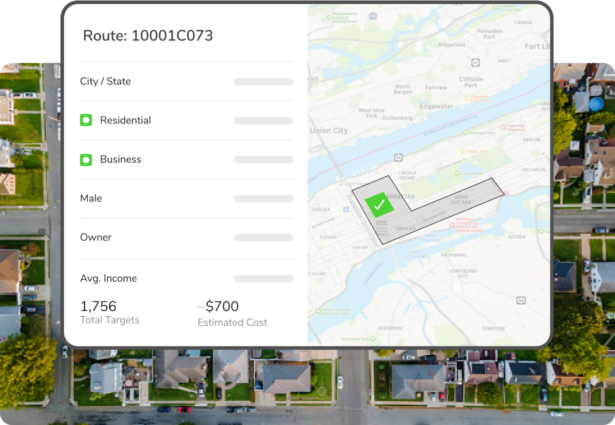The width and height of the screenshot is (615, 425).
Task: Click the Residential green square icon
Action: [x=86, y=121]
